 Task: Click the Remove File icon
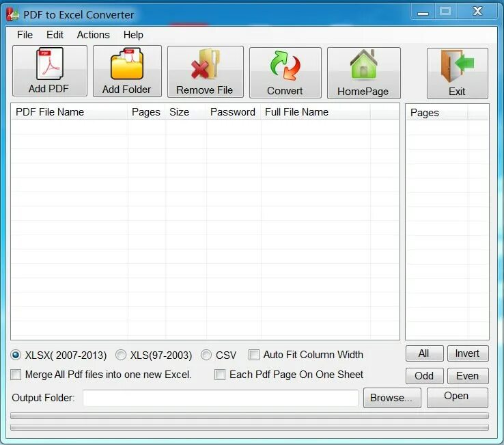[x=206, y=72]
